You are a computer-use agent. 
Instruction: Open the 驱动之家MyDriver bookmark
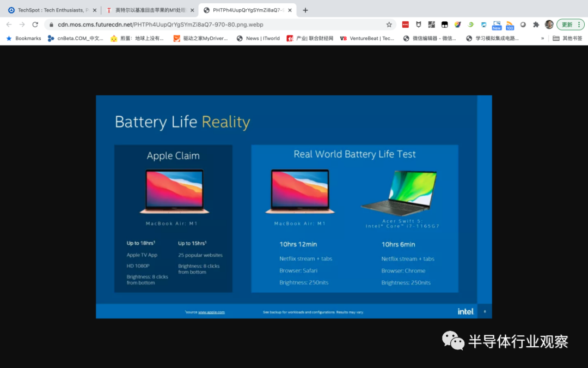pyautogui.click(x=200, y=38)
